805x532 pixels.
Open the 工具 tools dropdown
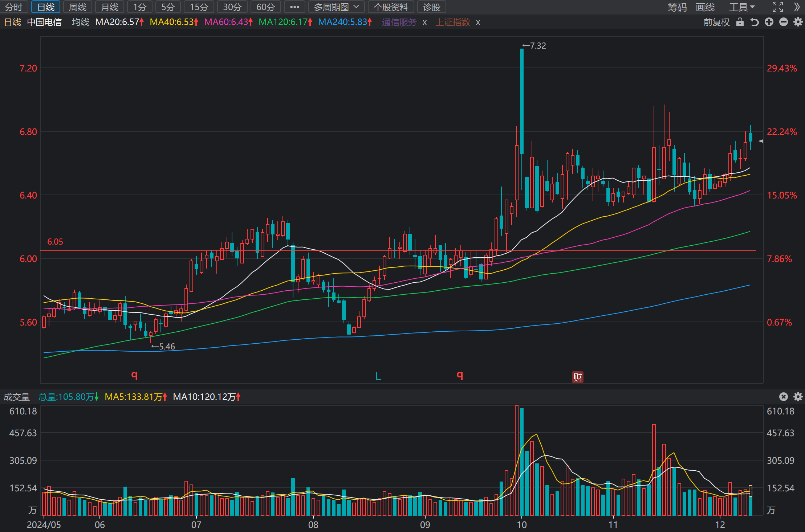tap(742, 7)
